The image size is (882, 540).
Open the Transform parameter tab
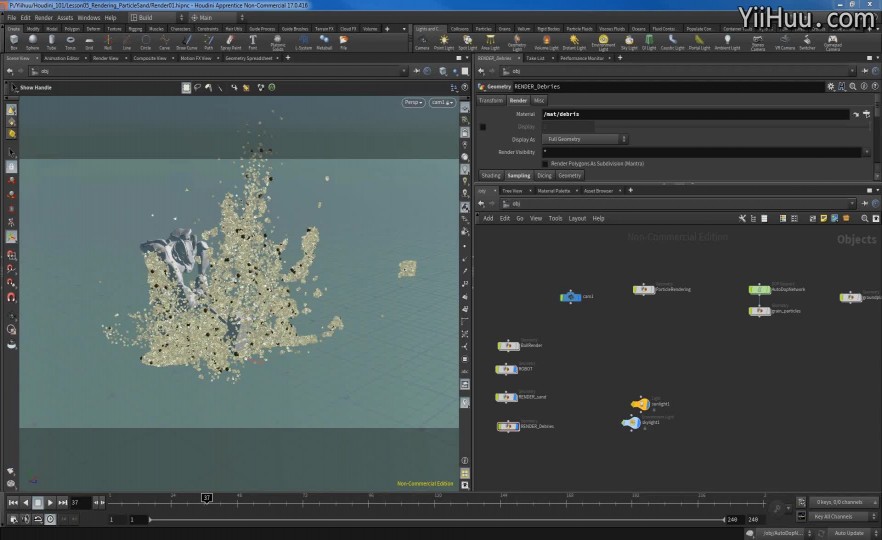(490, 100)
